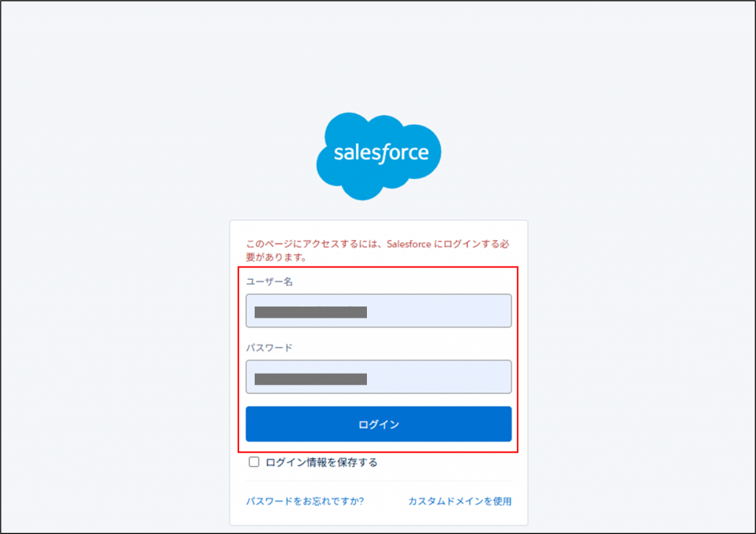
Task: Click the ユーザー名 input field
Action: [378, 311]
